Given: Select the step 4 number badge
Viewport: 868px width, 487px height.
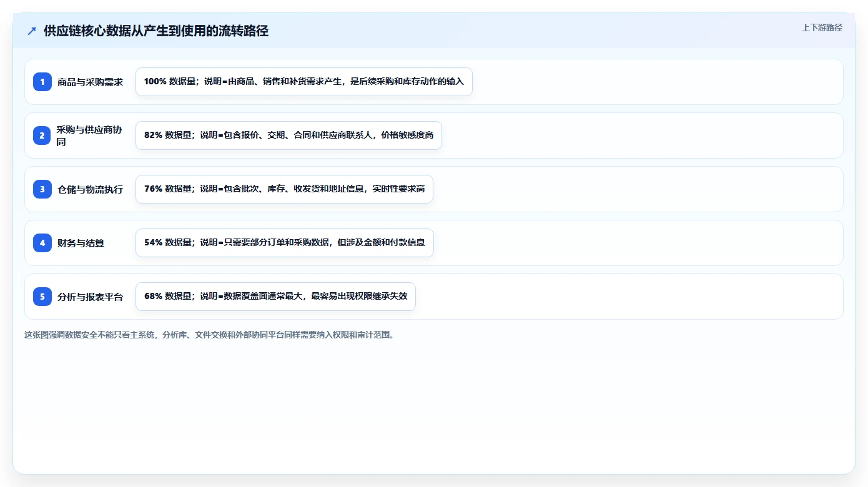Looking at the screenshot, I should [x=42, y=243].
